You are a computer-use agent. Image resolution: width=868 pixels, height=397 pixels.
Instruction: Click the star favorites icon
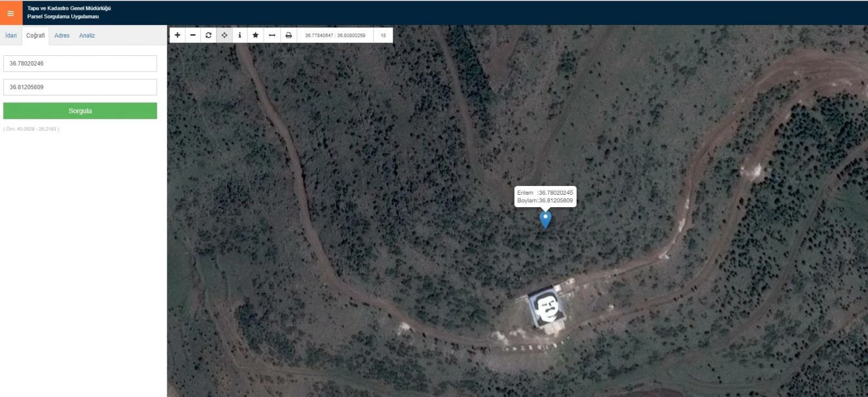click(x=256, y=35)
